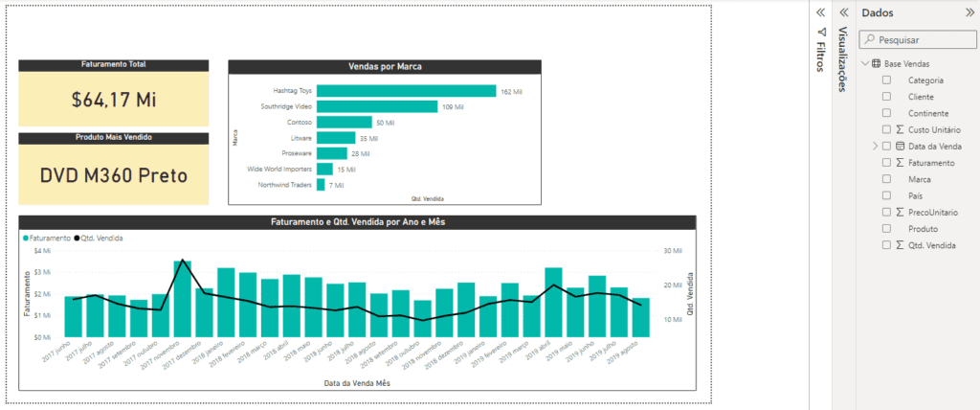The image size is (980, 410).
Task: Click the Faturamento legend color marker
Action: (x=26, y=238)
